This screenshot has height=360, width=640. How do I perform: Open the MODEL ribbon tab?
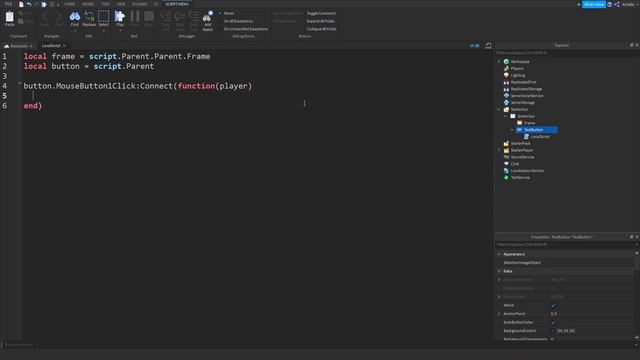[88, 4]
